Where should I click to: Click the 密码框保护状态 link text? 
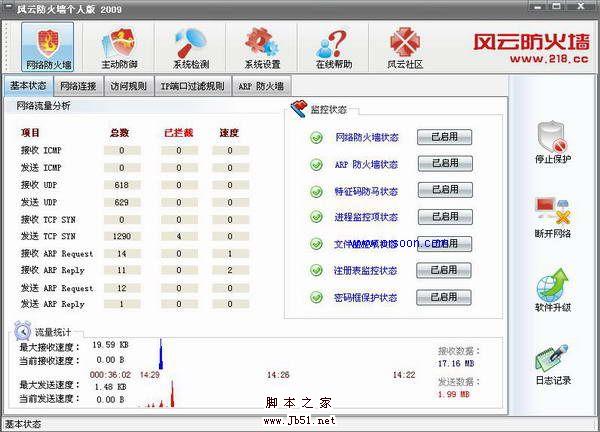click(365, 297)
